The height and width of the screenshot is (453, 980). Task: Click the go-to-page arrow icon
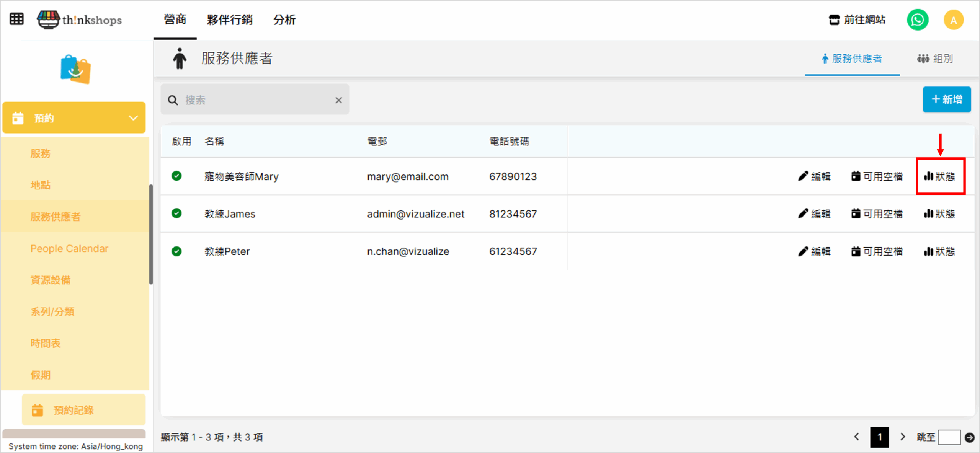pyautogui.click(x=970, y=437)
